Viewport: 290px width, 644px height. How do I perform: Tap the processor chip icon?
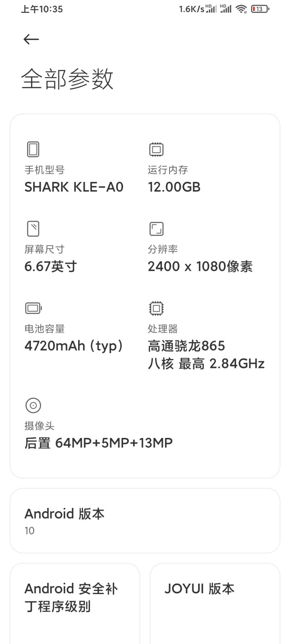(156, 308)
